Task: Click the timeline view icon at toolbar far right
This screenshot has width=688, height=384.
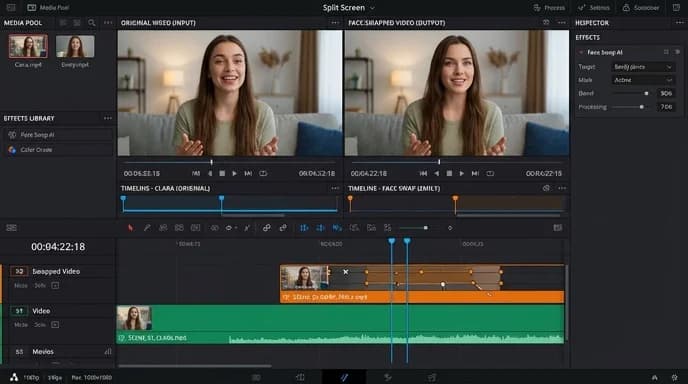Action: click(558, 228)
